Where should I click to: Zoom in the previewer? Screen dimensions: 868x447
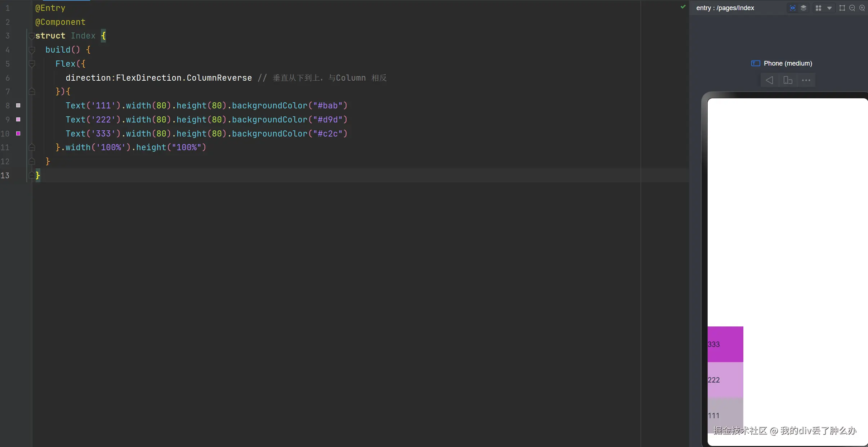[x=862, y=8]
